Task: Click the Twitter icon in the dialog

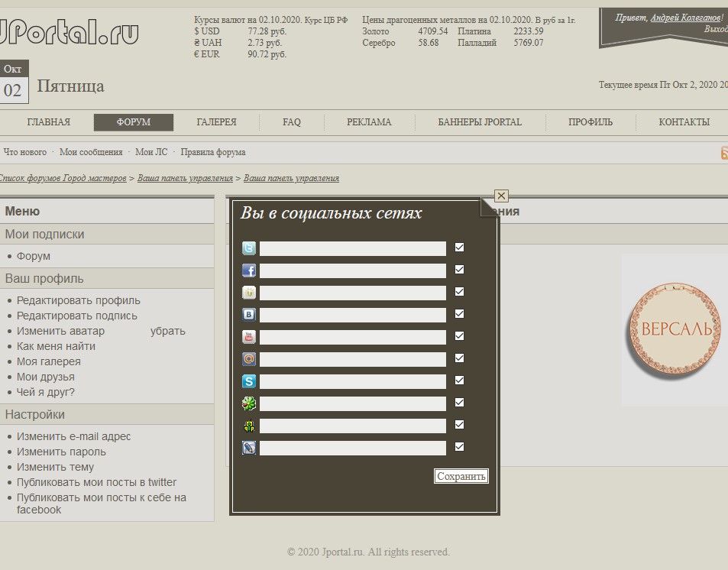Action: point(249,248)
